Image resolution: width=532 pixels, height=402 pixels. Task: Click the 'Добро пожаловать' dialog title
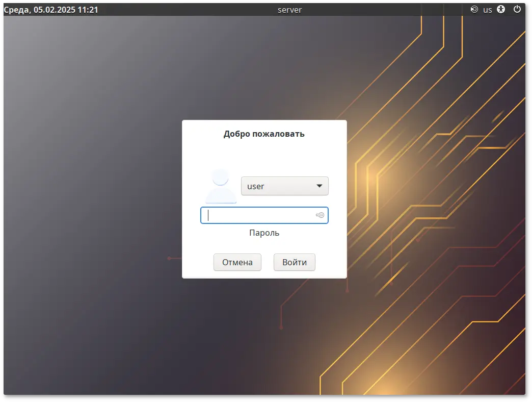[x=264, y=134]
